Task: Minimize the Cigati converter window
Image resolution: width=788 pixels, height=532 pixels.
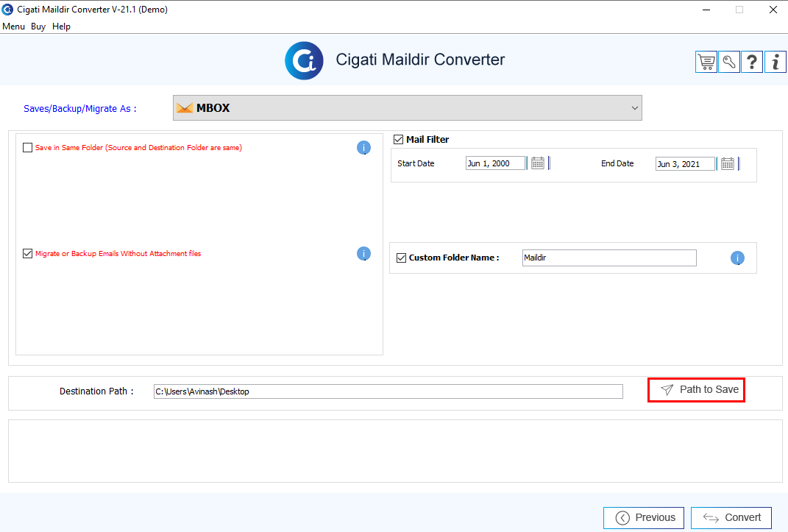Action: pos(706,10)
